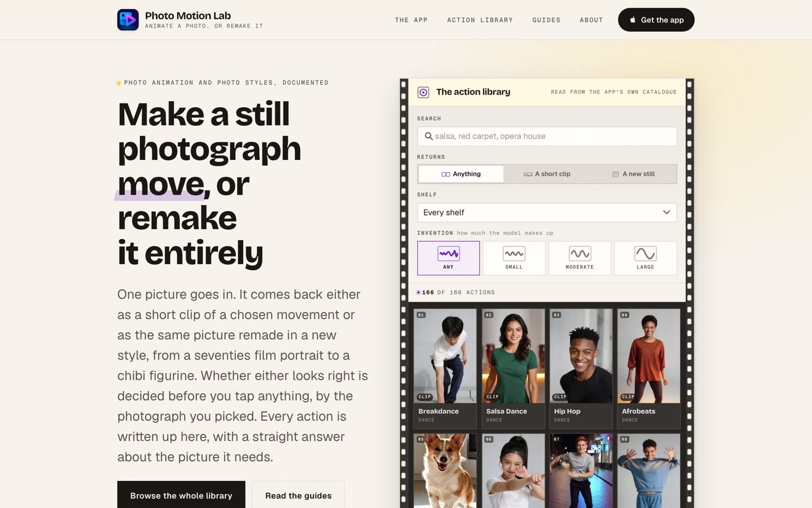Click the action library target icon

[423, 92]
